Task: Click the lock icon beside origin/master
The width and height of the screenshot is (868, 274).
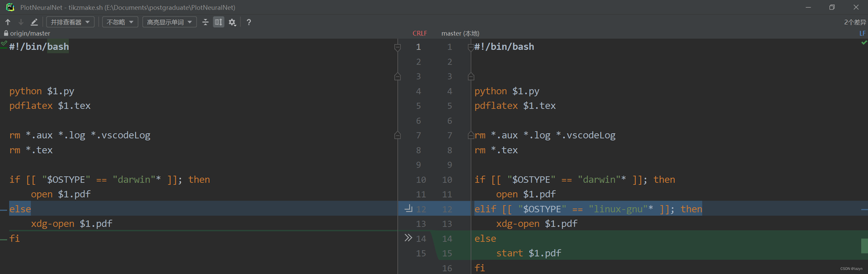Action: pos(6,34)
